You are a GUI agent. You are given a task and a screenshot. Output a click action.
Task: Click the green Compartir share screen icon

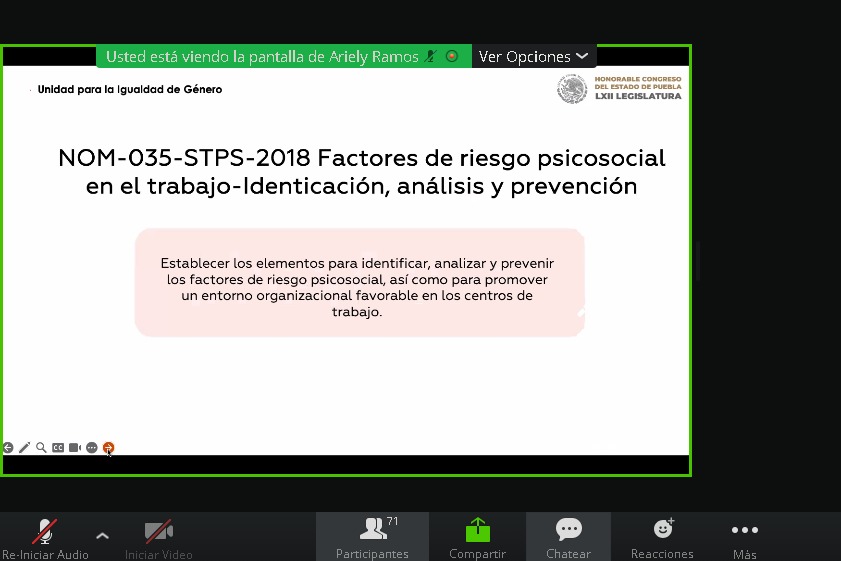click(477, 530)
